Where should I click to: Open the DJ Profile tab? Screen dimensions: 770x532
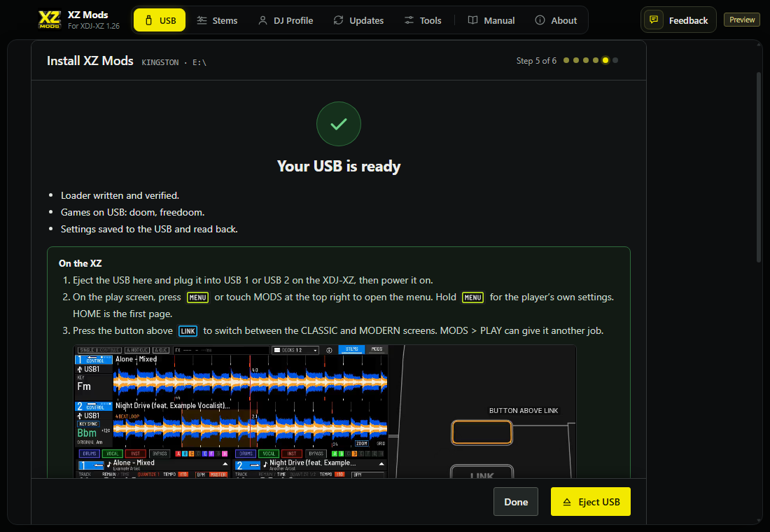286,20
